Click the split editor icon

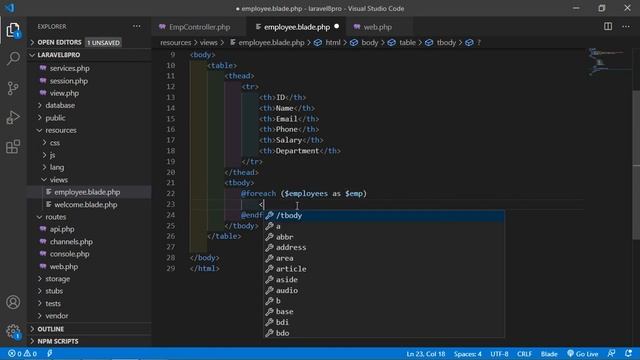coord(608,27)
